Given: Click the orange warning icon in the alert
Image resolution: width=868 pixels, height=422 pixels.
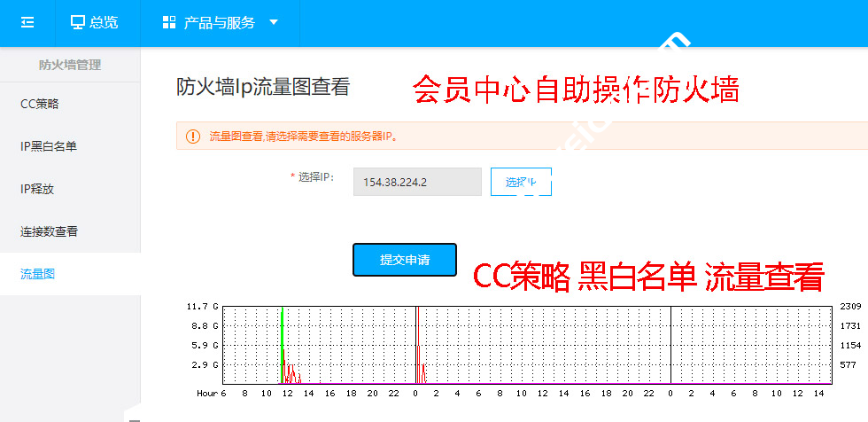Looking at the screenshot, I should [x=192, y=137].
